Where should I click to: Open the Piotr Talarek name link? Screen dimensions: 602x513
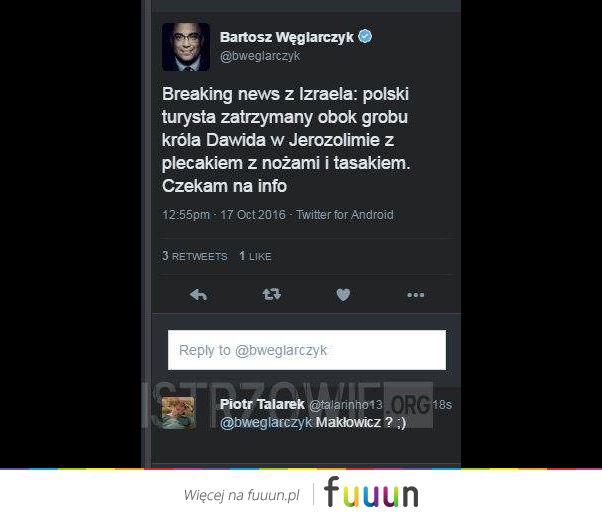[x=262, y=404]
